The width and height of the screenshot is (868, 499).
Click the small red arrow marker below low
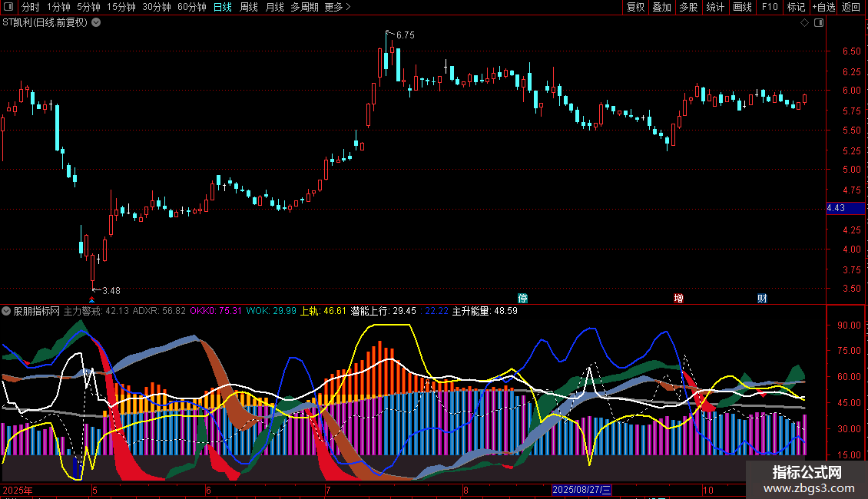coord(92,300)
